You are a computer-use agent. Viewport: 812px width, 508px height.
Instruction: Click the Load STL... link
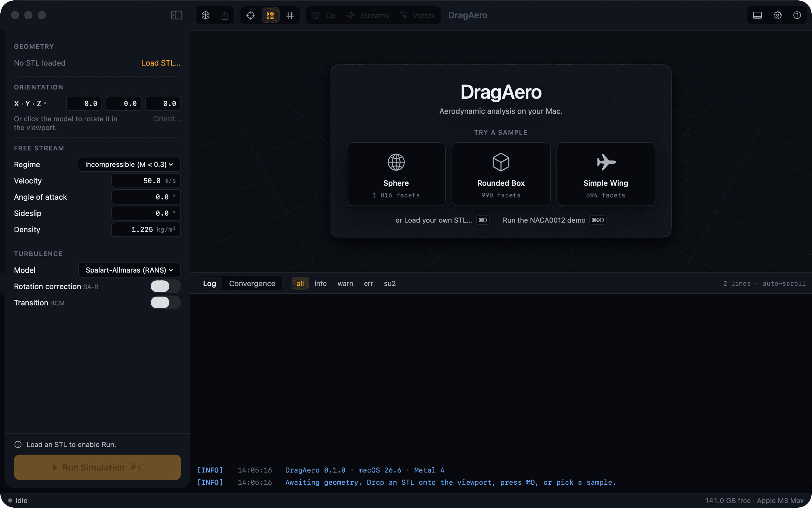[x=161, y=63]
